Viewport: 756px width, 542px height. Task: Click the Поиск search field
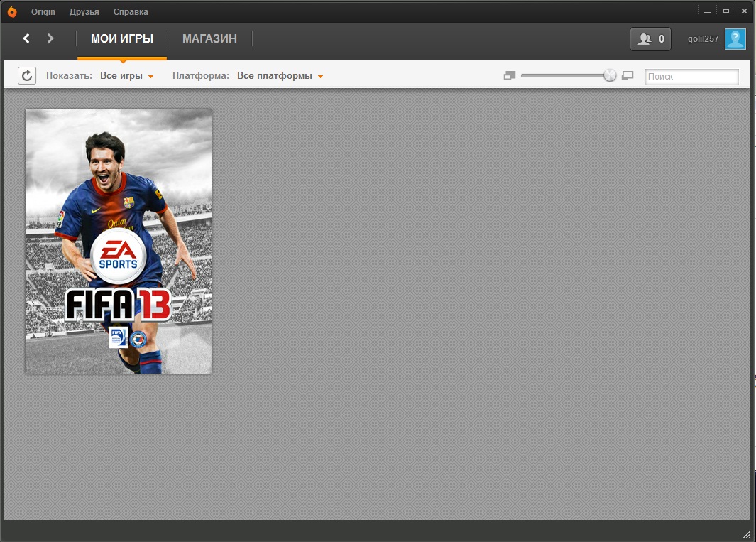pos(692,76)
